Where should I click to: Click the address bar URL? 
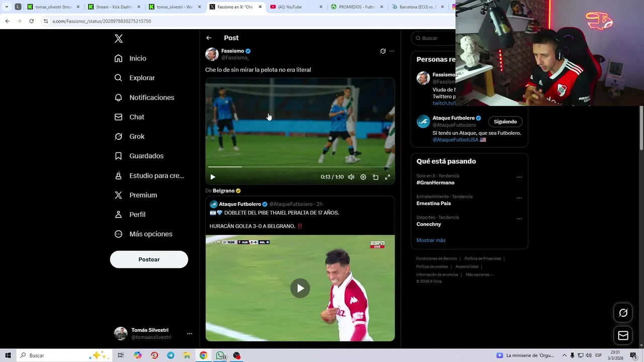(102, 21)
